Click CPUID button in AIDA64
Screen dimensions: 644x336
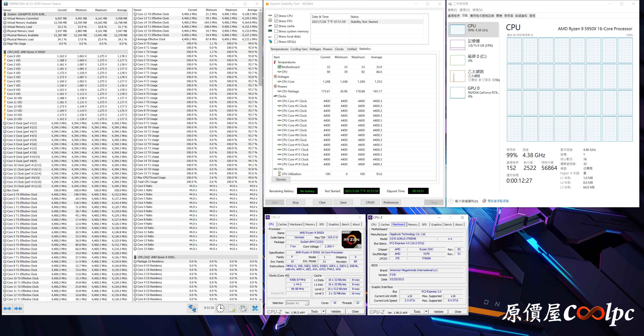[370, 203]
